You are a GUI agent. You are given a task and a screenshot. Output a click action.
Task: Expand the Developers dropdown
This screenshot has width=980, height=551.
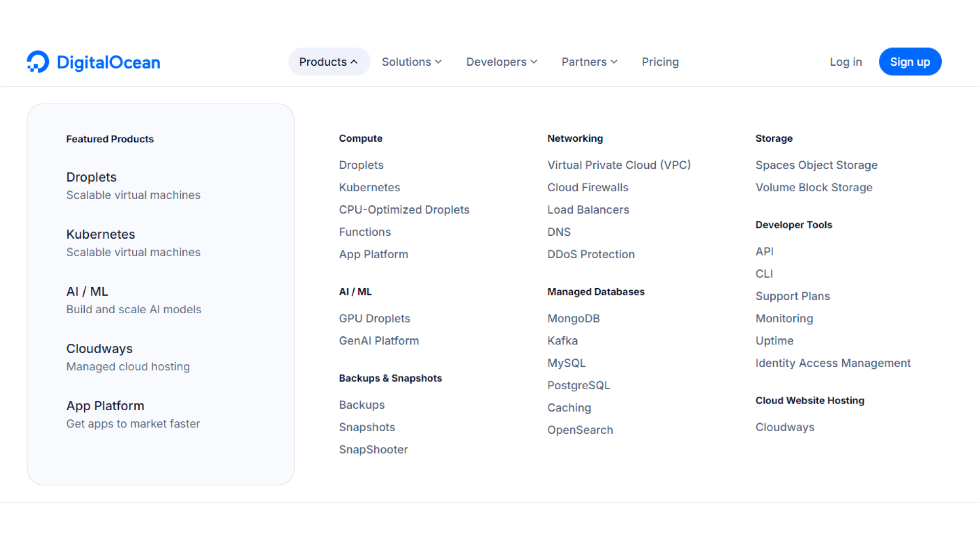[502, 62]
